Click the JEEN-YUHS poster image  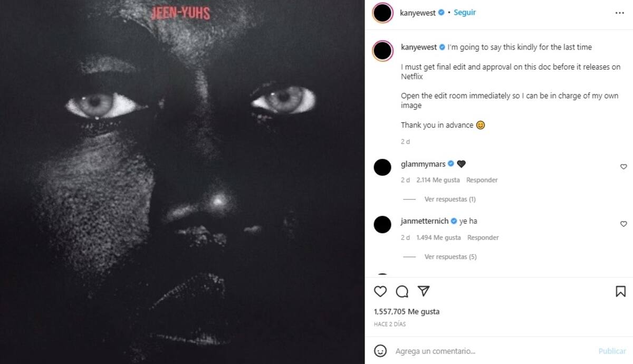[x=182, y=182]
